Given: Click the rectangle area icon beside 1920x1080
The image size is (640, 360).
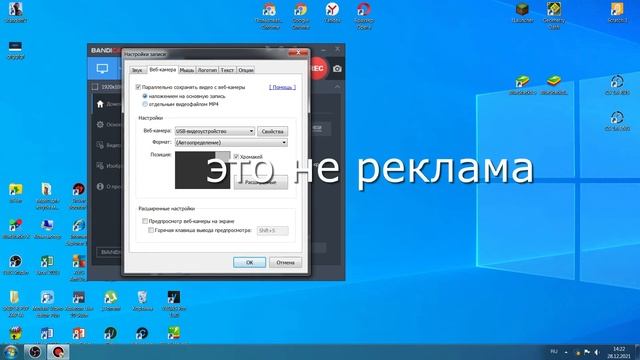Looking at the screenshot, I should [95, 87].
